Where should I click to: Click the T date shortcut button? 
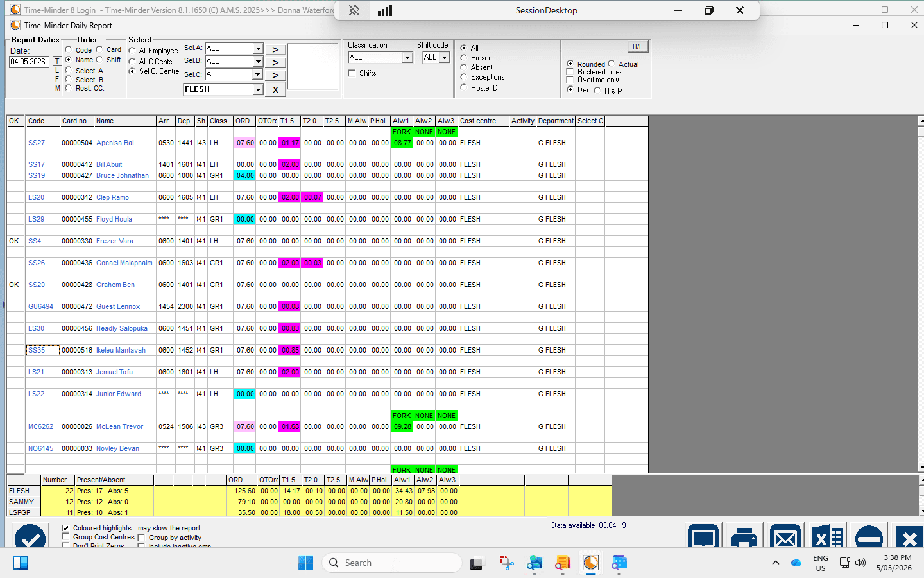point(57,61)
